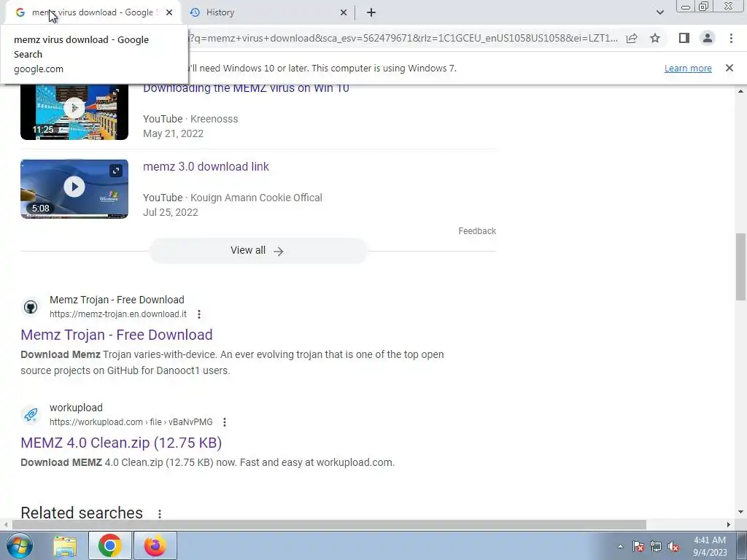This screenshot has height=560, width=747.
Task: Close the memz virus download tab
Action: 169,12
